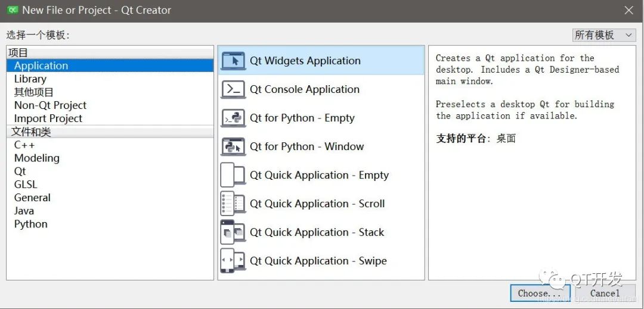Pick the Qt Quick Application - Stack label

click(x=317, y=232)
